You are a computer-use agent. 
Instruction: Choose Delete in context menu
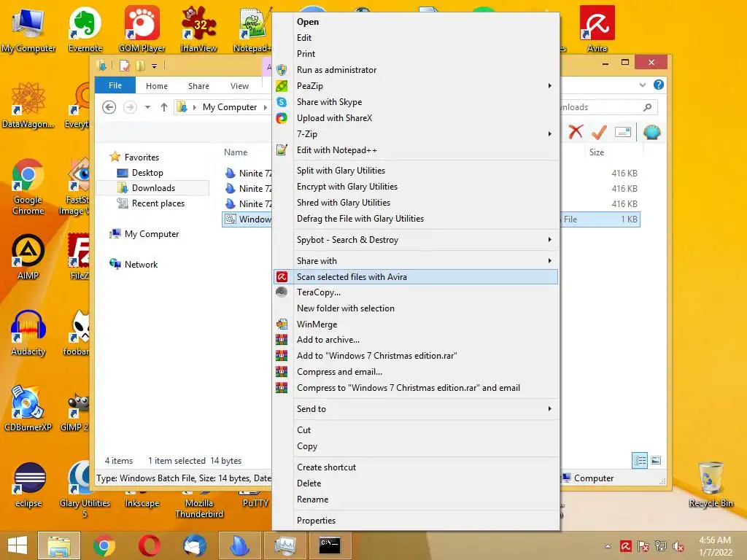[x=415, y=483]
